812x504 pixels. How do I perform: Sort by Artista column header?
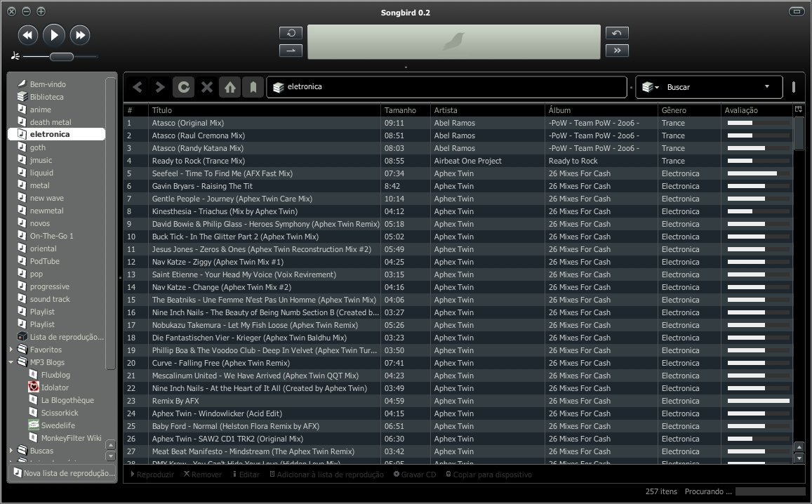[487, 110]
